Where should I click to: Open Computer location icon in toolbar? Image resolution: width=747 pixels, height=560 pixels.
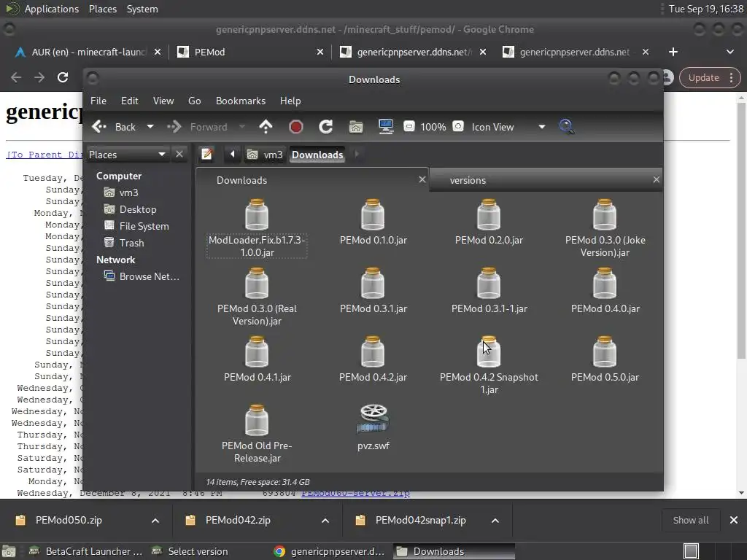tap(386, 127)
